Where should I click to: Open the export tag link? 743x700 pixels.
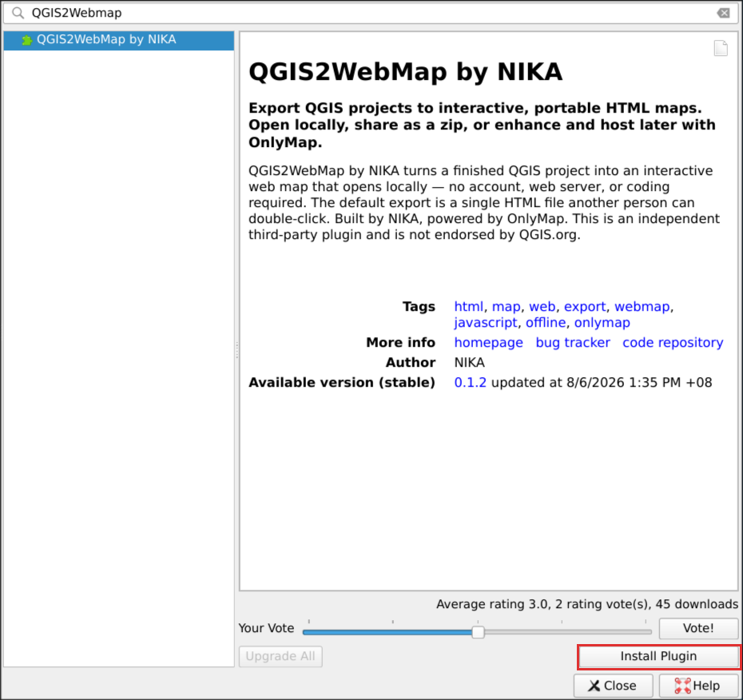coord(585,307)
